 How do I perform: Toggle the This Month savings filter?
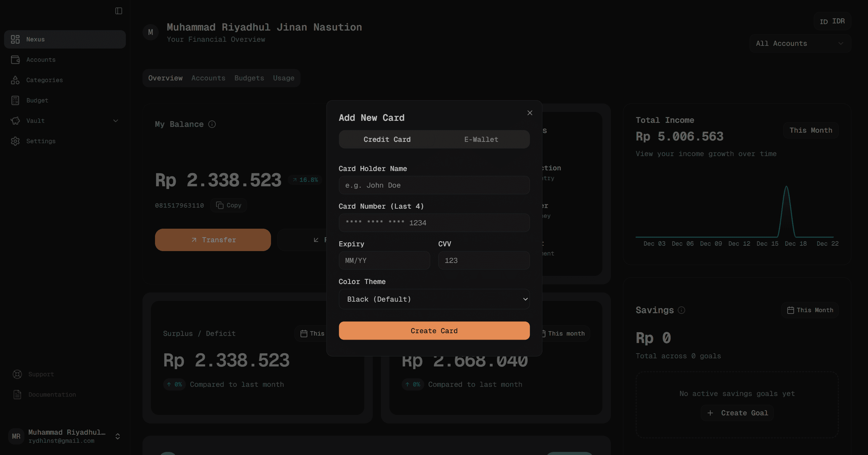(x=810, y=310)
